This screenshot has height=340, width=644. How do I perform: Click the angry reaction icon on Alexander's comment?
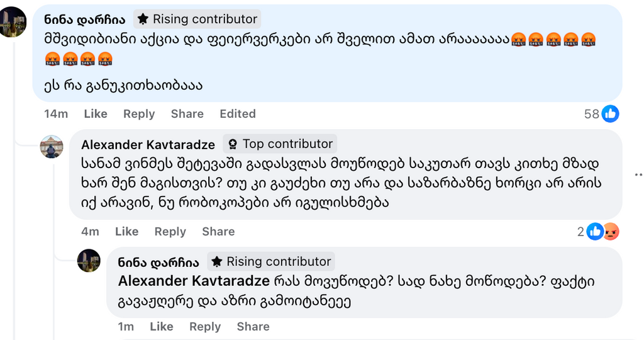611,232
